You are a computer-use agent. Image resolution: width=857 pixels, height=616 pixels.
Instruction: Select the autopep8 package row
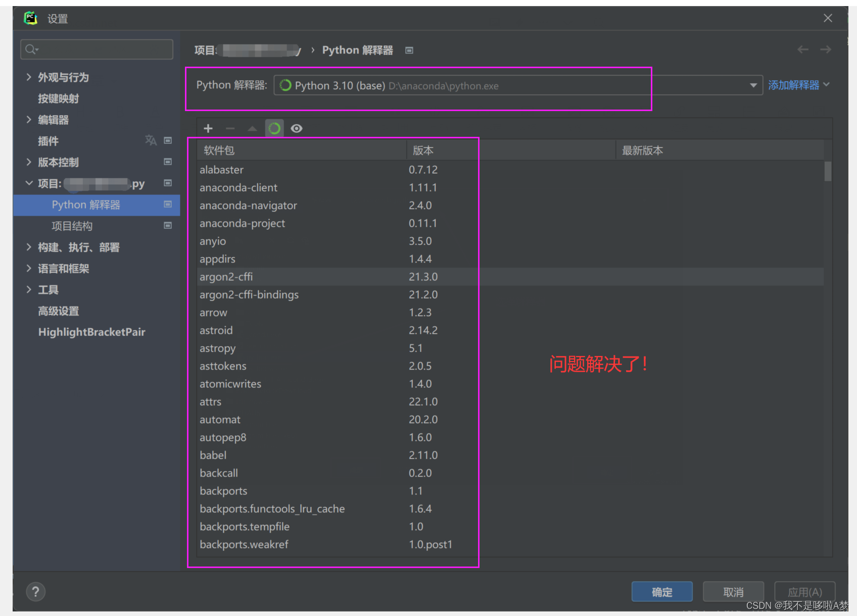510,437
